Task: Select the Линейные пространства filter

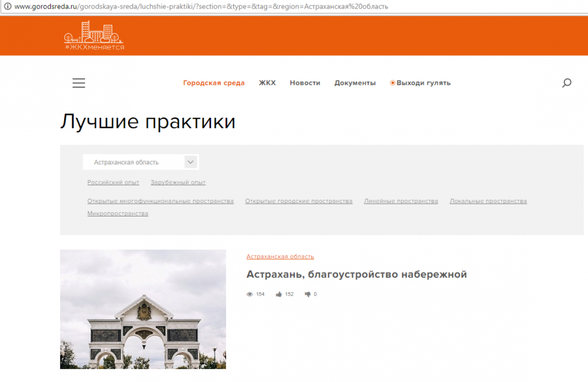Action: [x=401, y=201]
